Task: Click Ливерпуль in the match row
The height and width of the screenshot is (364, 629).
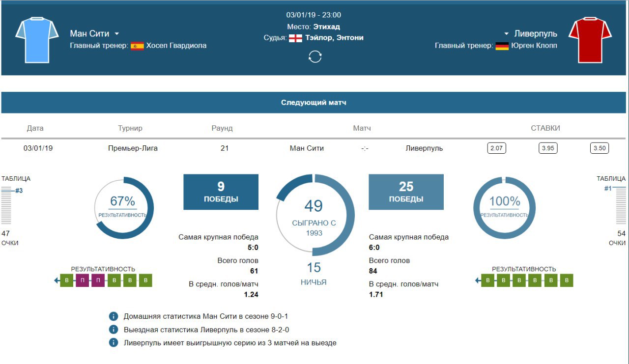Action: [424, 148]
